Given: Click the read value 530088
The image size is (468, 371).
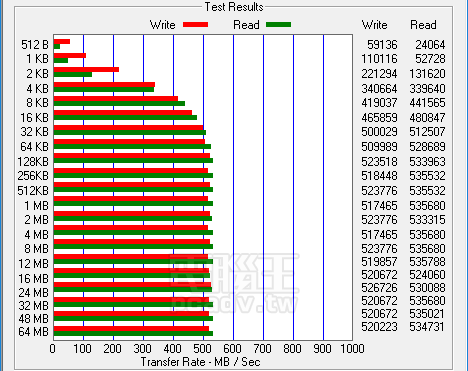Looking at the screenshot, I should 428,288.
